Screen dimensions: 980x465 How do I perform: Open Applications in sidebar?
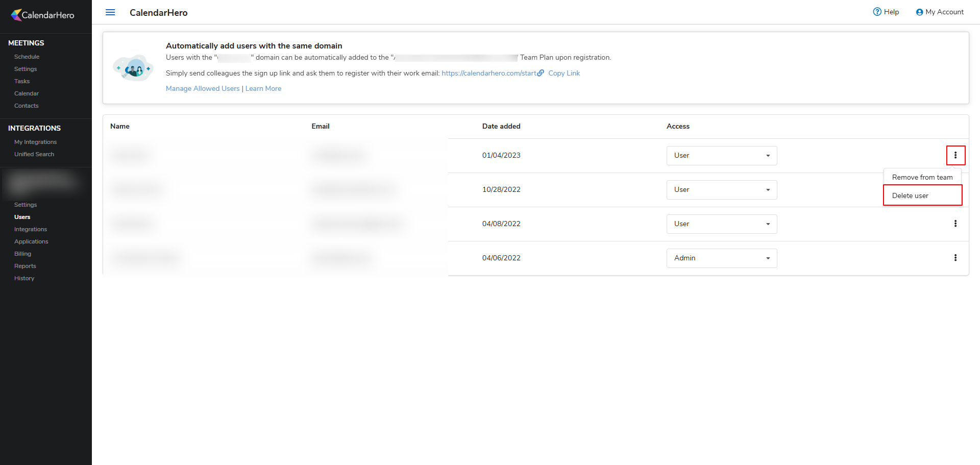31,241
